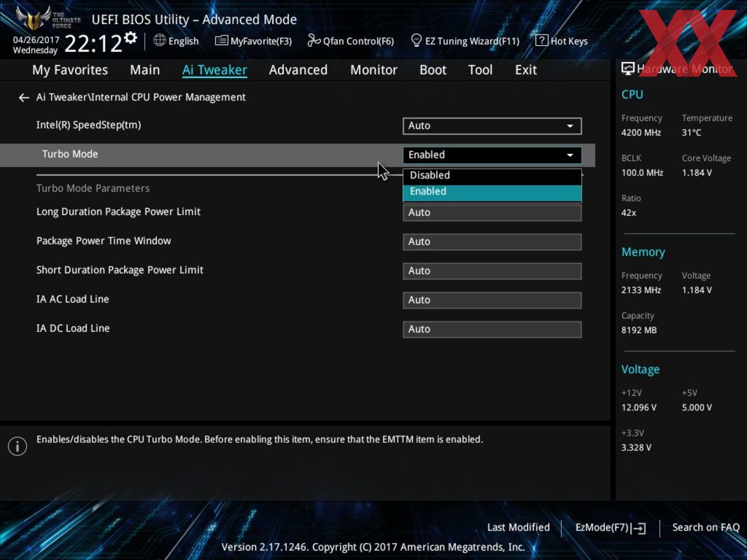
Task: Click the +3.3V 3.328 V reading
Action: click(636, 448)
